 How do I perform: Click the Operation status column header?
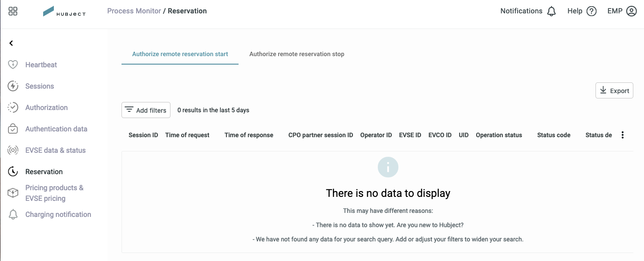499,135
